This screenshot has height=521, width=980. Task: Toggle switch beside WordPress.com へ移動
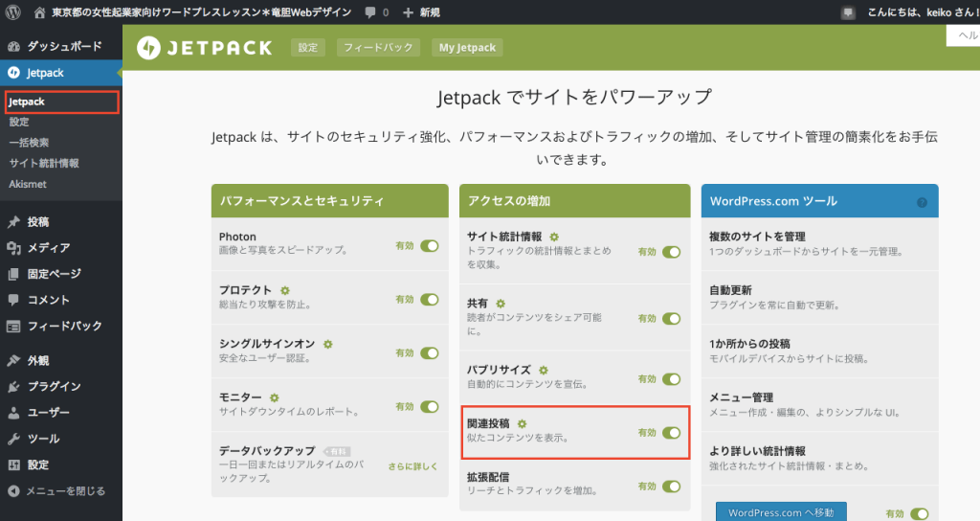pyautogui.click(x=920, y=514)
